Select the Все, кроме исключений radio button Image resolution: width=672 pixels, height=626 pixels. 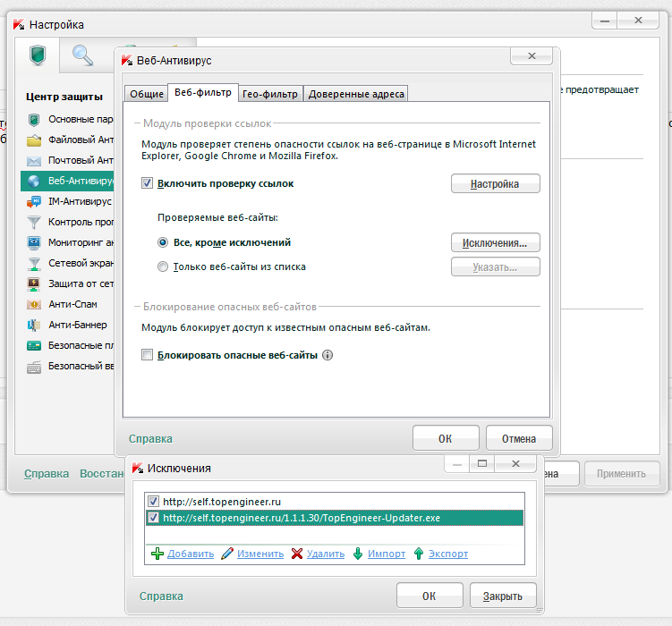[163, 242]
